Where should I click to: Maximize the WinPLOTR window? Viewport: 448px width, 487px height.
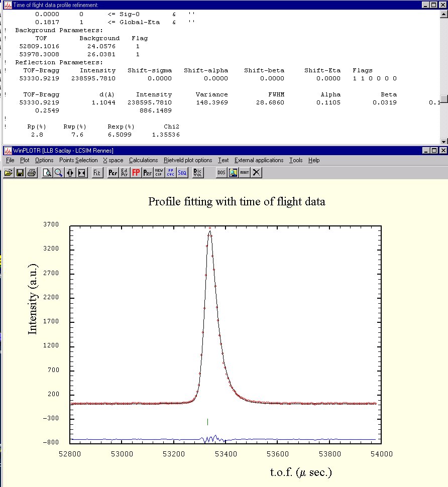tap(434, 151)
